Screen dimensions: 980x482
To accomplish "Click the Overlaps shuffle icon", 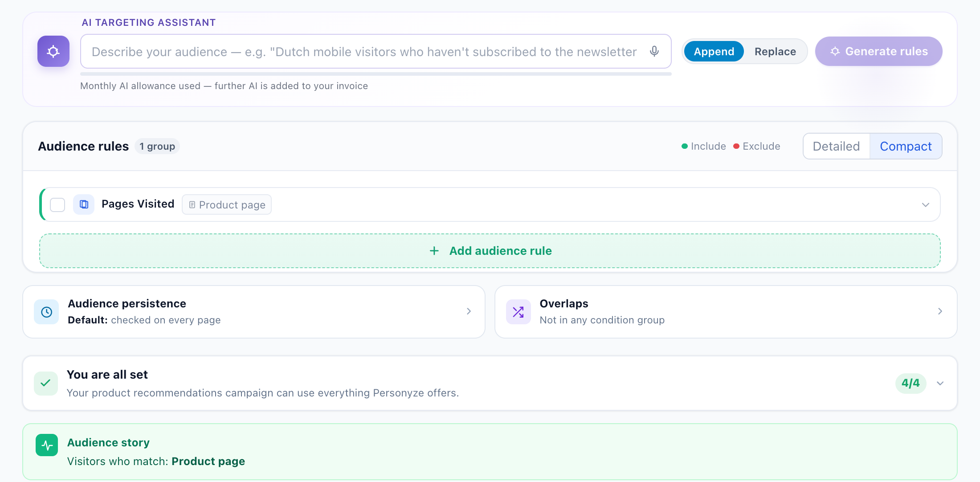I will point(518,312).
